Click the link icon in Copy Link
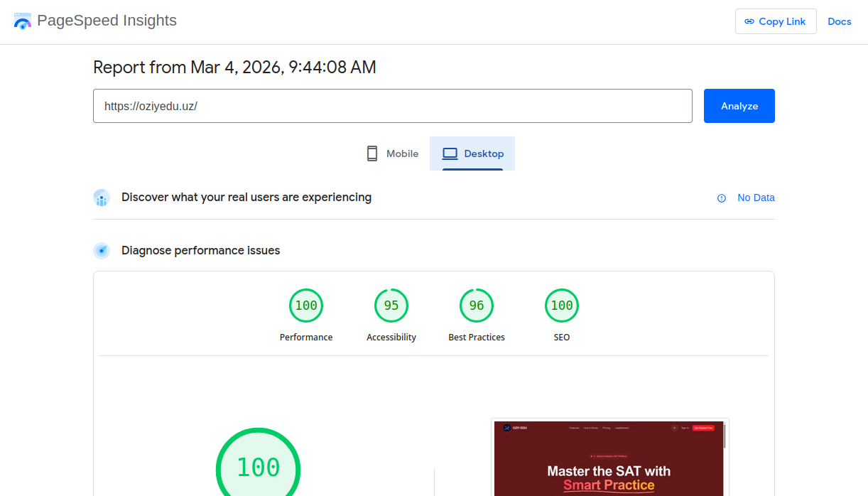The width and height of the screenshot is (868, 496). point(749,21)
